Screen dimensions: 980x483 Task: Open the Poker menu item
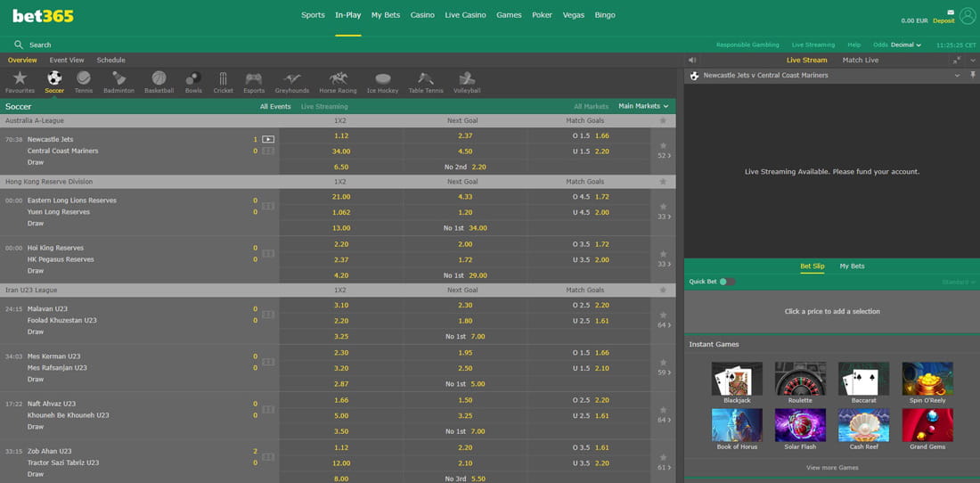[542, 15]
